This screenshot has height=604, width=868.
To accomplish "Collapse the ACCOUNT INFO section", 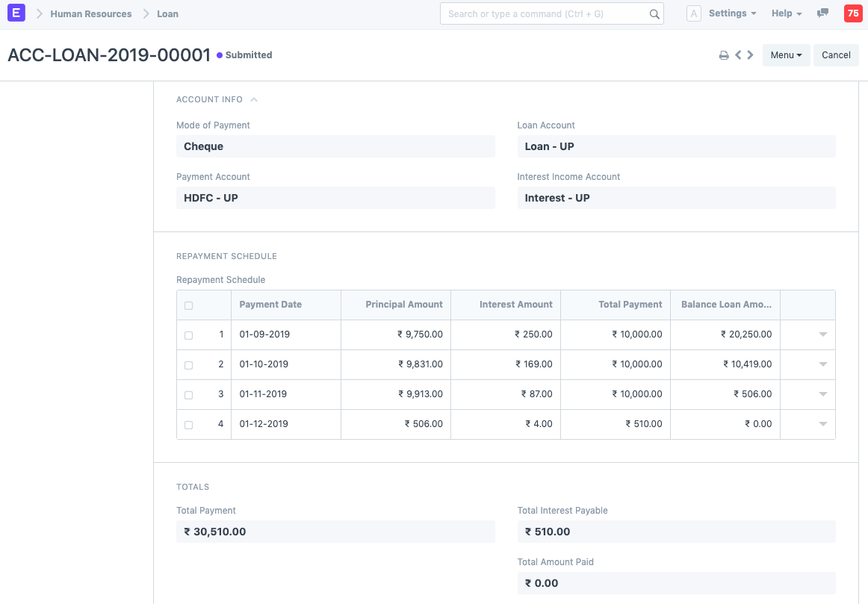I will (253, 99).
